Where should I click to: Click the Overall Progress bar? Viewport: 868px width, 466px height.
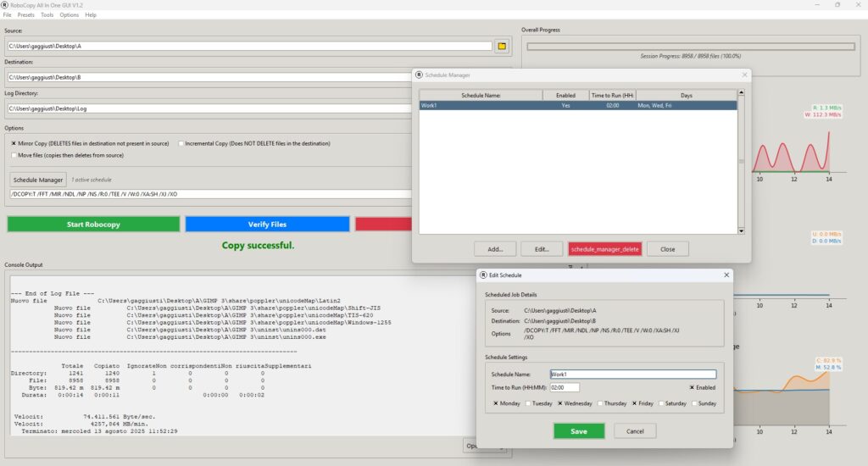691,47
